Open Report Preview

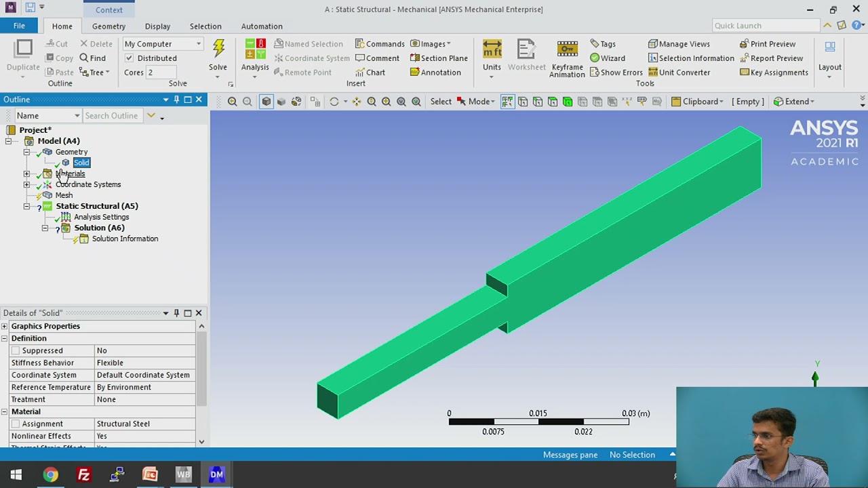click(771, 58)
